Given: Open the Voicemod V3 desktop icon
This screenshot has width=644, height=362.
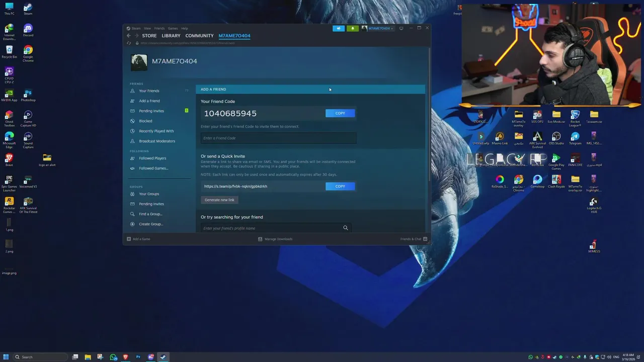Looking at the screenshot, I should 28,182.
